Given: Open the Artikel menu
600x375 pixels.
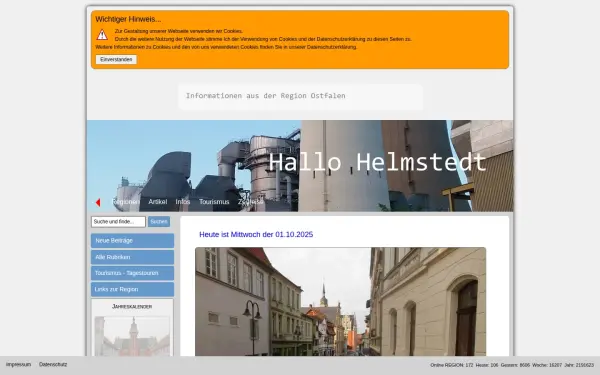Looking at the screenshot, I should (x=158, y=202).
